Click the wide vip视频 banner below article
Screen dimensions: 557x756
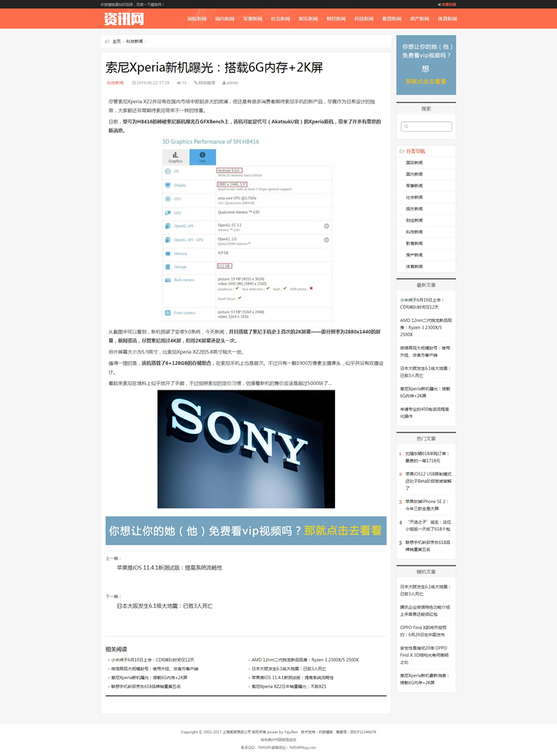coord(246,530)
